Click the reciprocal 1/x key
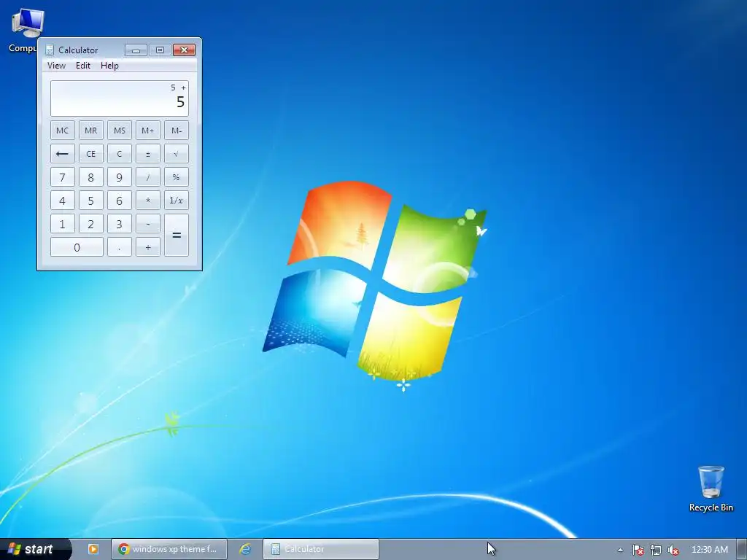This screenshot has width=747, height=560. point(177,201)
